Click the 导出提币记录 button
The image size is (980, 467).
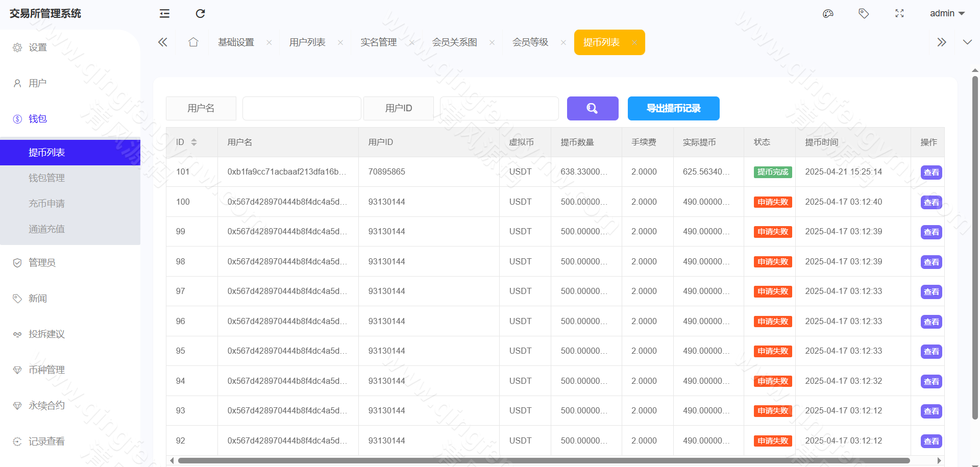coord(673,108)
